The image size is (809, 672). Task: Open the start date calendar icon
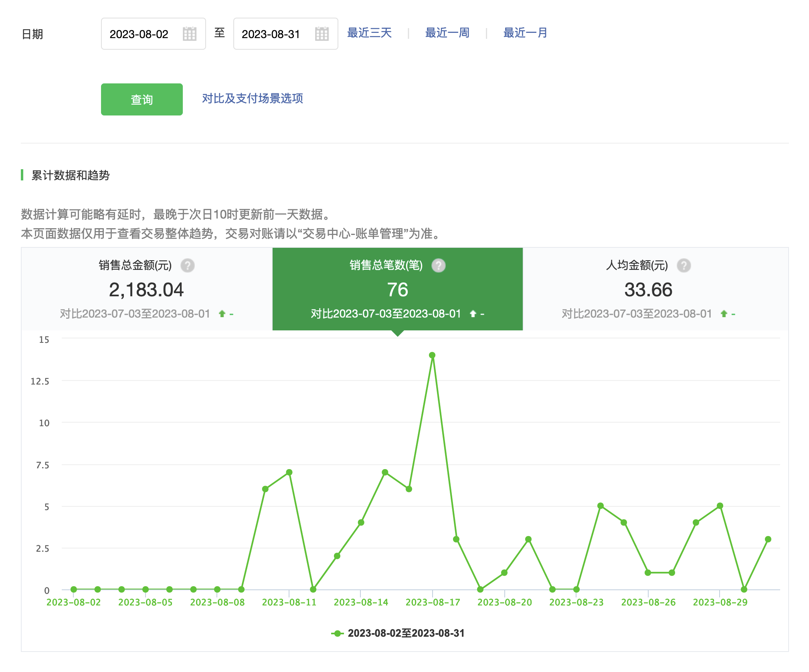(189, 34)
